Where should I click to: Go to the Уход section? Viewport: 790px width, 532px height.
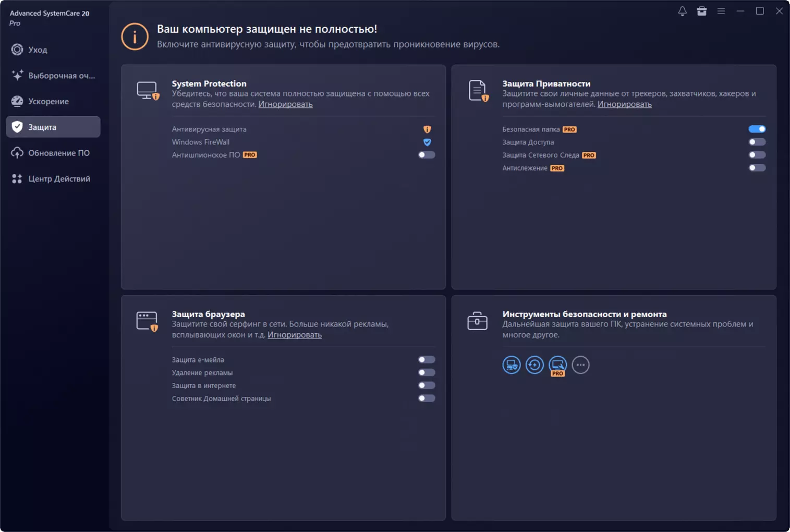point(53,50)
